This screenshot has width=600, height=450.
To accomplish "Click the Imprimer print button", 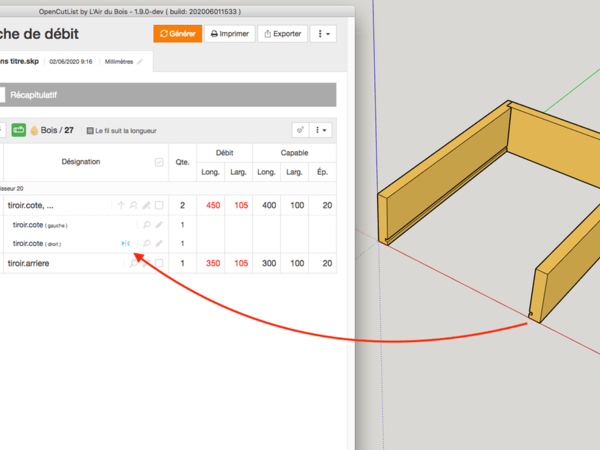I will coord(229,33).
